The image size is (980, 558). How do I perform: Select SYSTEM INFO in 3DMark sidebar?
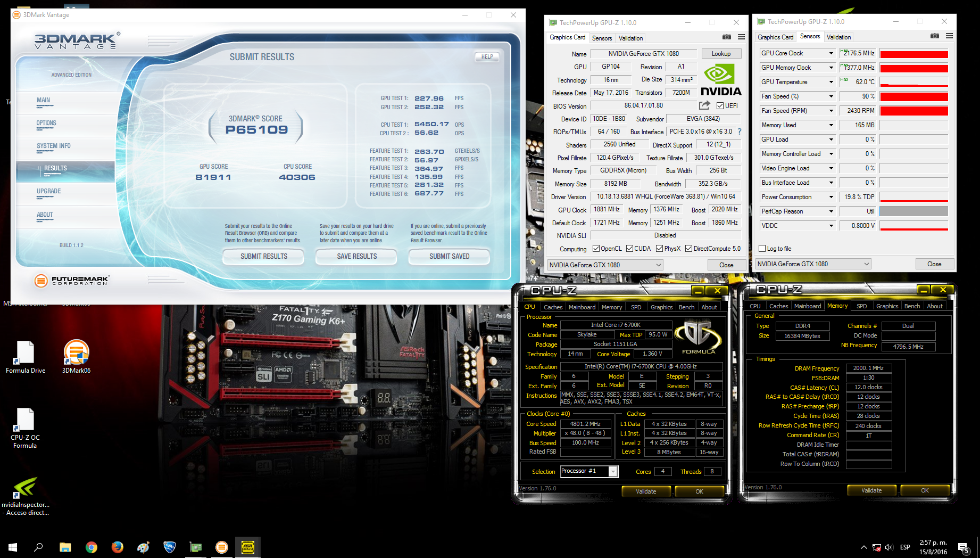point(54,146)
